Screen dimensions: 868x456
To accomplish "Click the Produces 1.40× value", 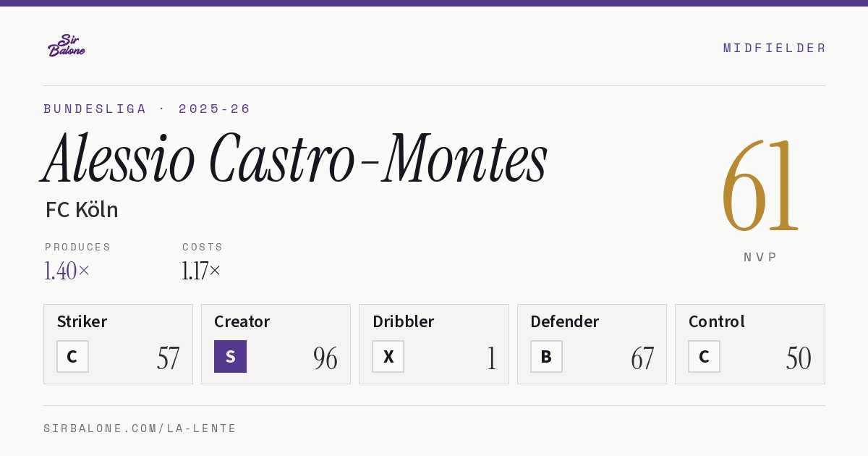I will 67,271.
